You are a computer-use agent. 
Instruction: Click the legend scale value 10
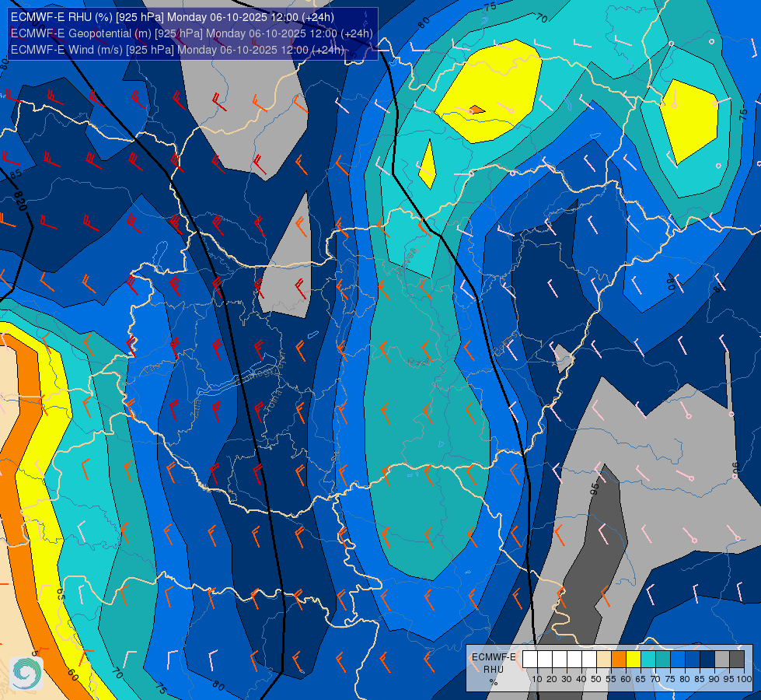tap(537, 679)
